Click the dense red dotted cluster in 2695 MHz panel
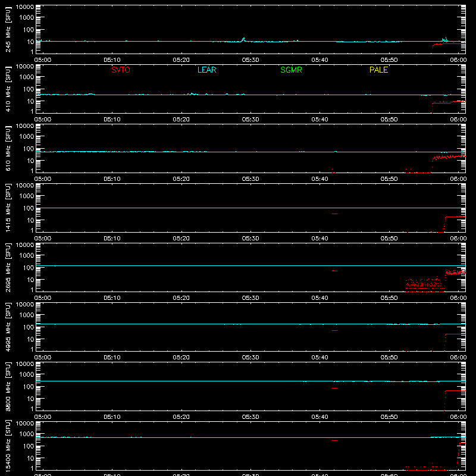This screenshot has height=476, width=476. pyautogui.click(x=425, y=285)
